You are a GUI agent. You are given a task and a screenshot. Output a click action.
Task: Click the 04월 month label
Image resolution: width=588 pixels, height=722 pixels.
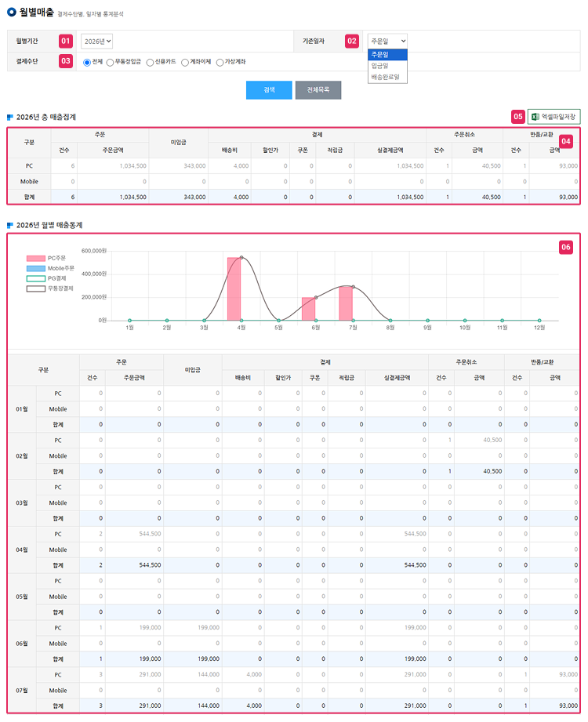point(22,550)
